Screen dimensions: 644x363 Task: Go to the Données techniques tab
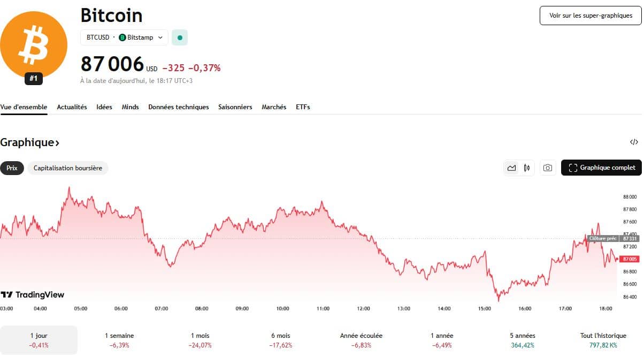179,107
